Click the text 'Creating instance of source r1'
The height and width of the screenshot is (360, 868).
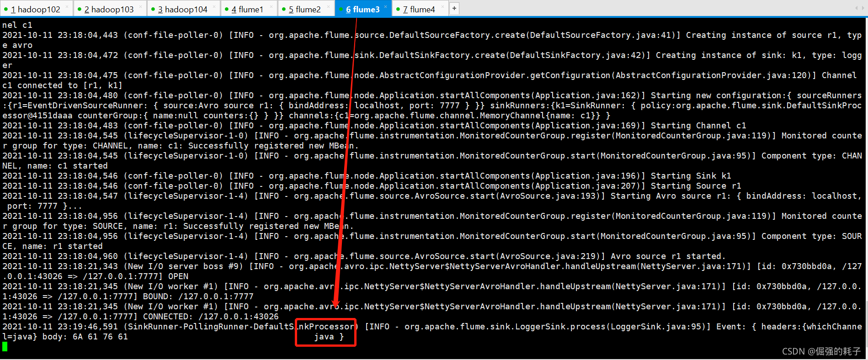tap(761, 35)
